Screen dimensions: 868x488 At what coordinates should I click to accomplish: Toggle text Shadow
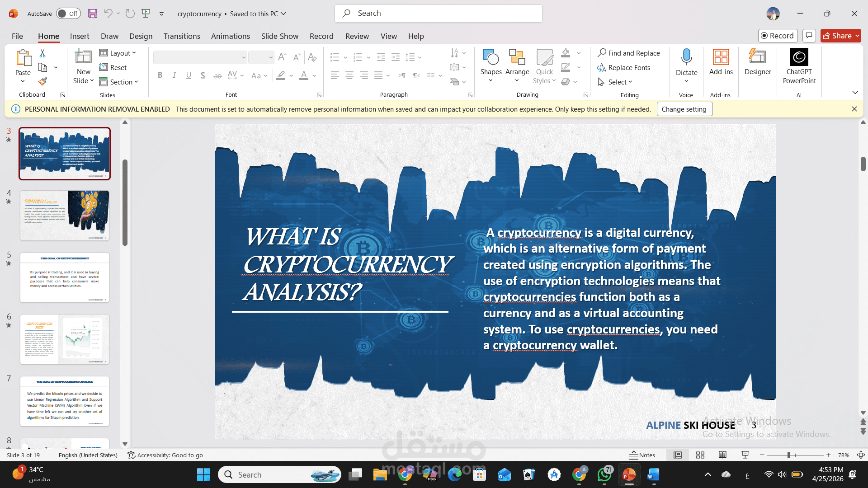point(203,75)
